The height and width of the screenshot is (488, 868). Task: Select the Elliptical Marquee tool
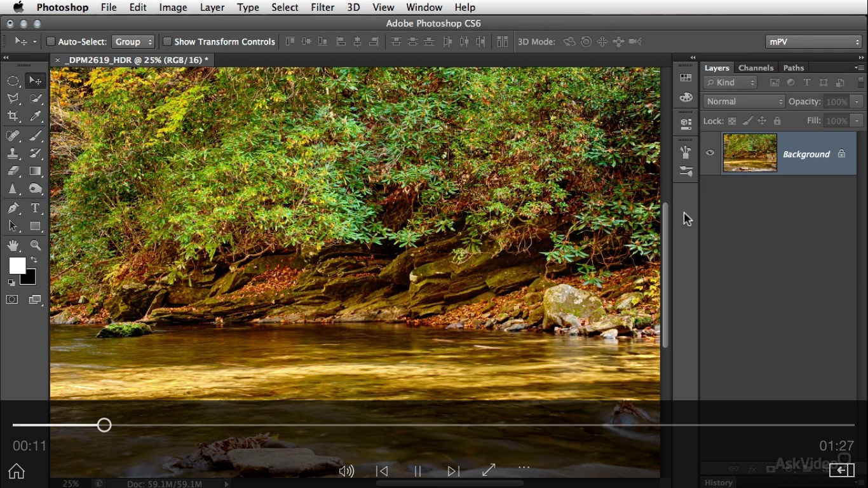click(x=13, y=81)
